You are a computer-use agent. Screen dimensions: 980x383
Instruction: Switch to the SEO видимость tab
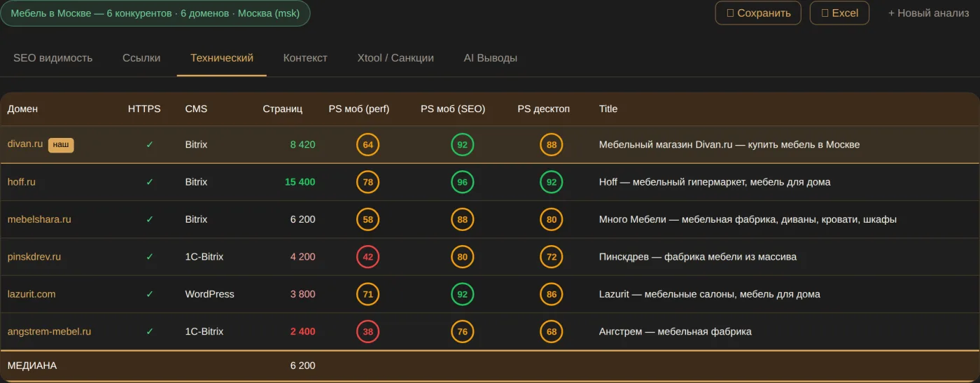[x=53, y=58]
